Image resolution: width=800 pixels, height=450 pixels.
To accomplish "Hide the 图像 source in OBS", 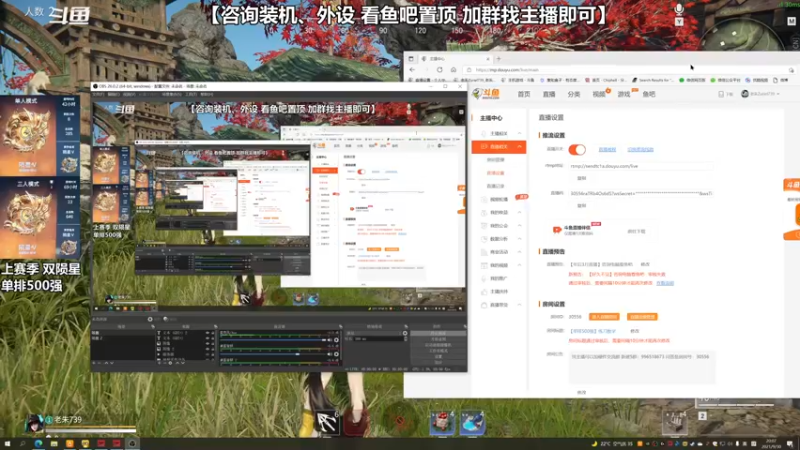I will (x=208, y=343).
